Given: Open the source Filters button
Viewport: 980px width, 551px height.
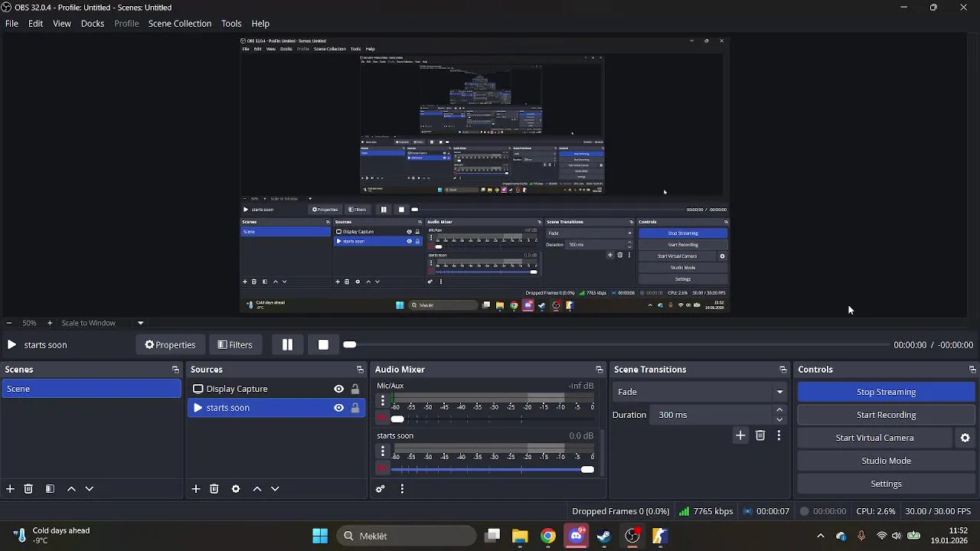Looking at the screenshot, I should click(x=234, y=345).
